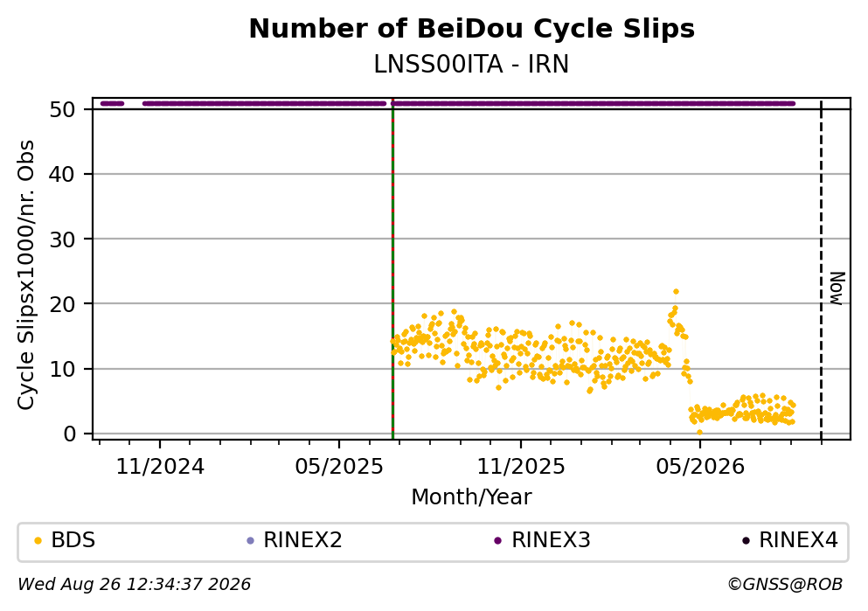The height and width of the screenshot is (611, 868).
Task: Click the highest yellow point near 22
Action: 676,292
